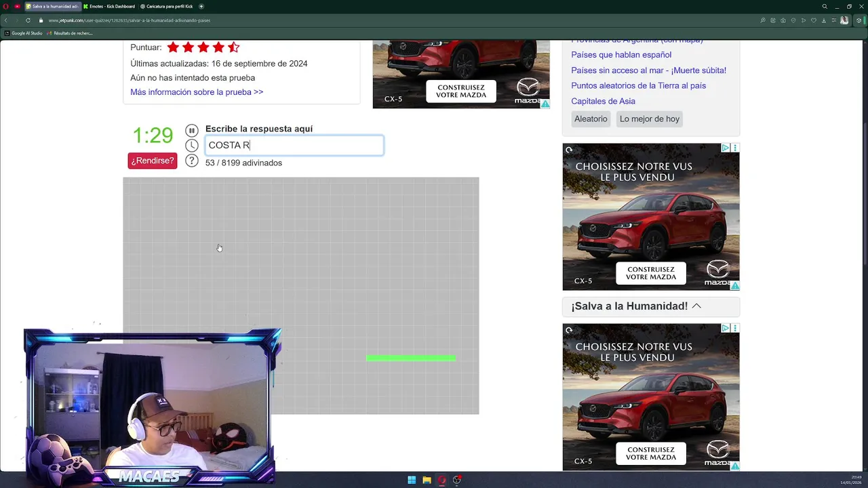Add page to bookmarks with heart icon

coord(814,20)
